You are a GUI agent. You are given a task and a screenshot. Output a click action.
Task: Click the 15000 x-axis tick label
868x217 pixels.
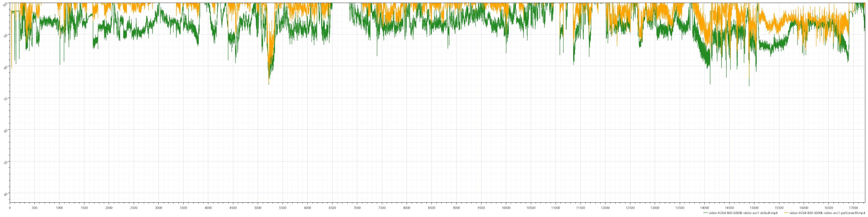point(754,208)
